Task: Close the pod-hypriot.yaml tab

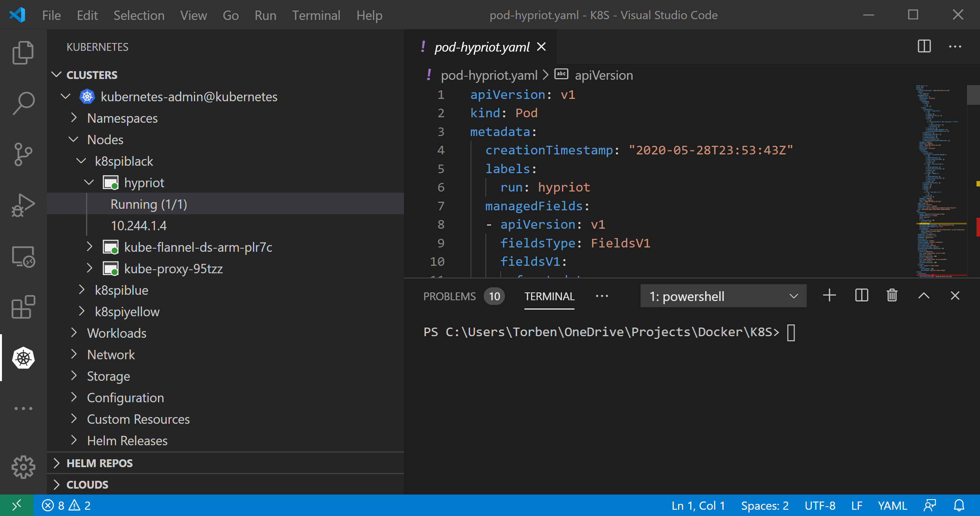Action: (x=541, y=47)
